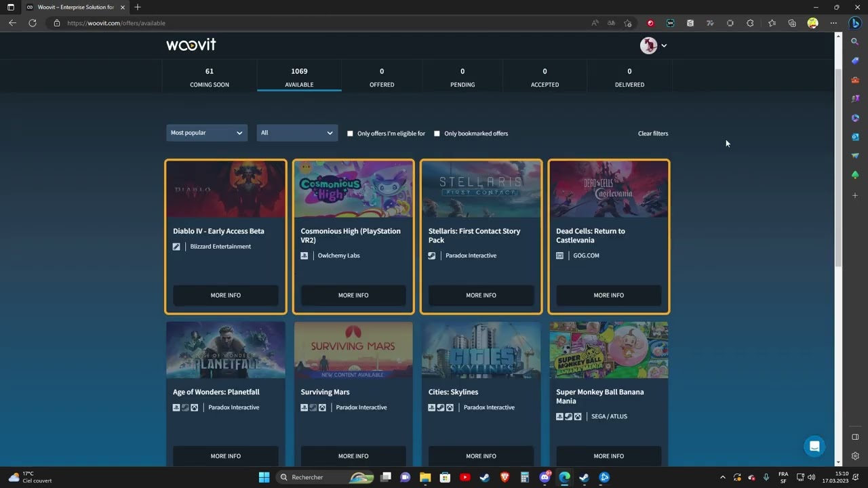Add a sidebar app with plus icon
This screenshot has width=868, height=488.
[855, 195]
